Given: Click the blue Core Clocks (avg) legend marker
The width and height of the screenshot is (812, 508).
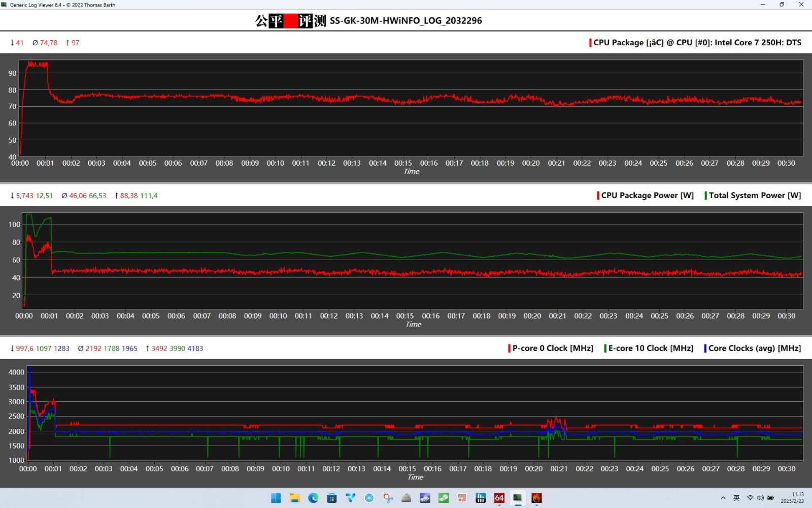Looking at the screenshot, I should (705, 348).
